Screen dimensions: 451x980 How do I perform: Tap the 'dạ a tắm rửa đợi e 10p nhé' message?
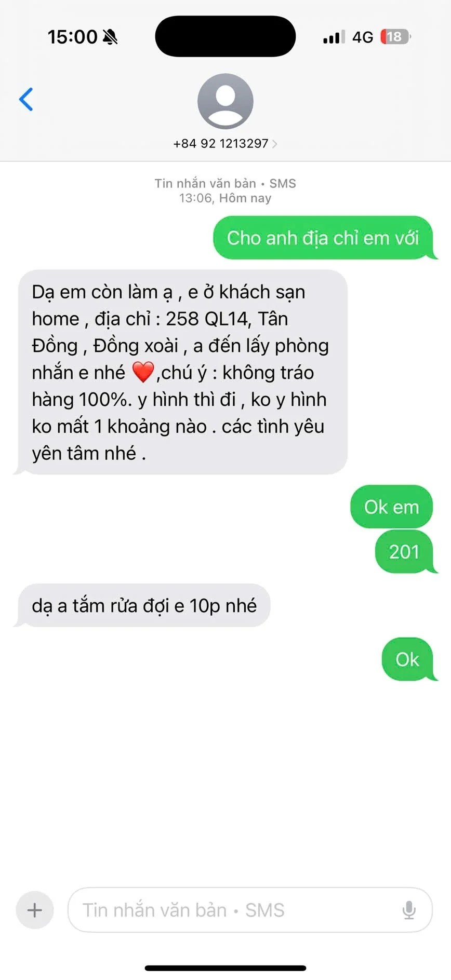pos(144,606)
